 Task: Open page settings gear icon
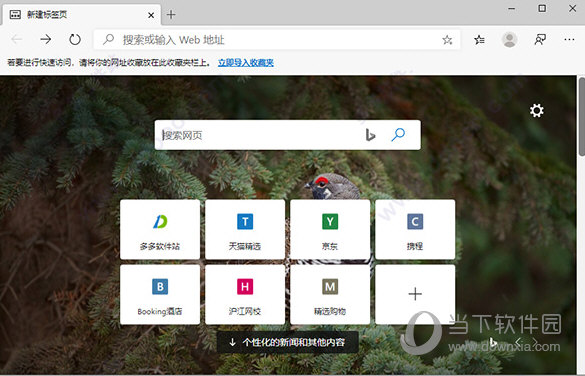536,110
